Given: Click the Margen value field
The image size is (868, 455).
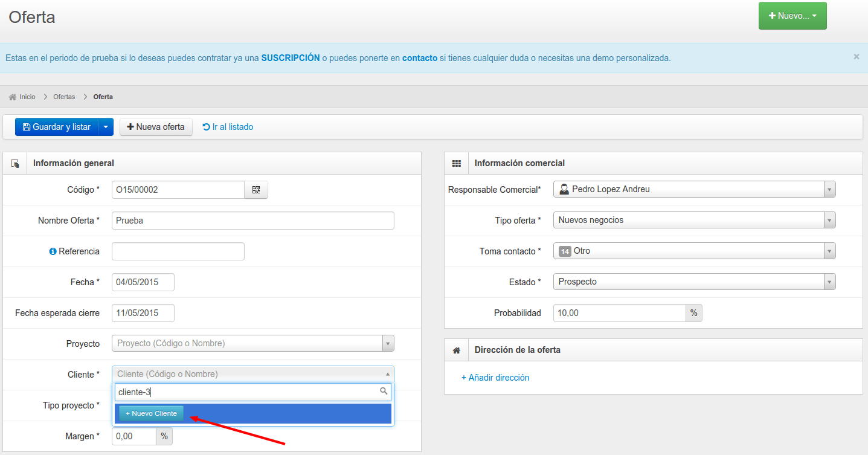Looking at the screenshot, I should point(134,436).
